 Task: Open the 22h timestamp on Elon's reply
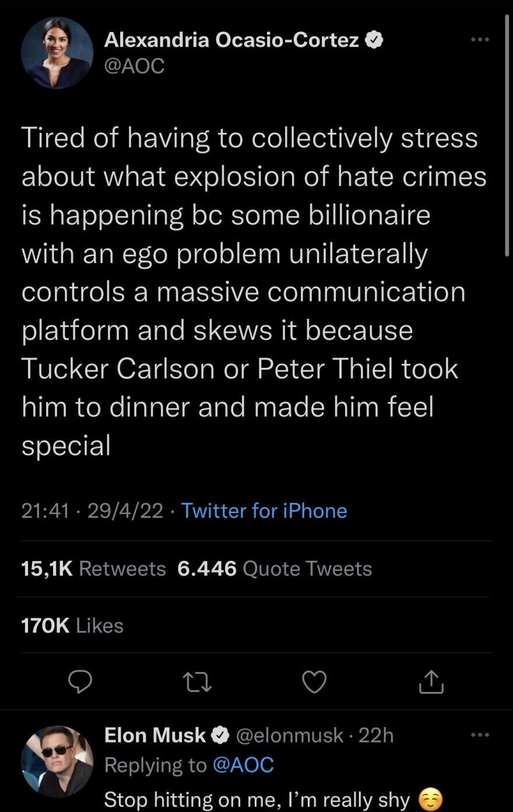pyautogui.click(x=376, y=735)
